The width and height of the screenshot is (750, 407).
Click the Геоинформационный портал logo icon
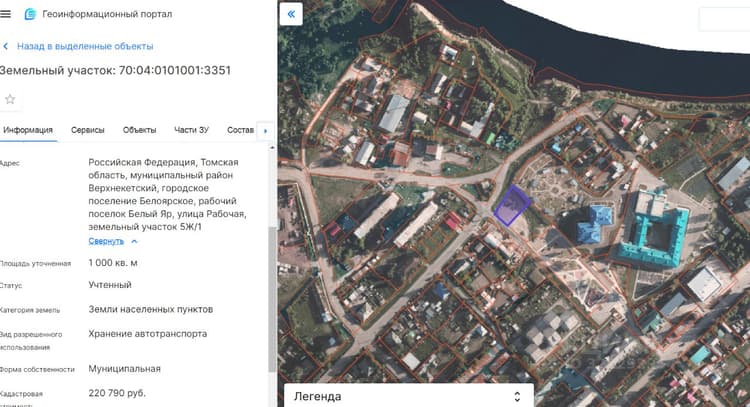(x=30, y=14)
